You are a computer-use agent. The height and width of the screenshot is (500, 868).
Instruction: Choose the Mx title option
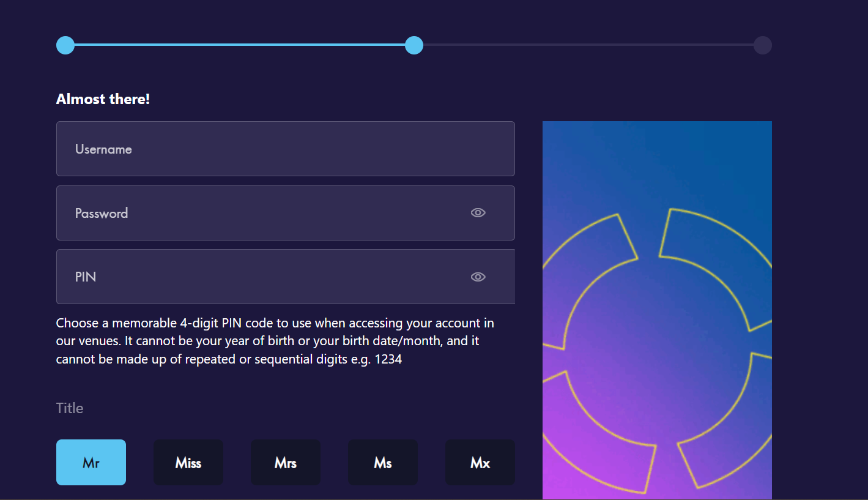point(480,463)
